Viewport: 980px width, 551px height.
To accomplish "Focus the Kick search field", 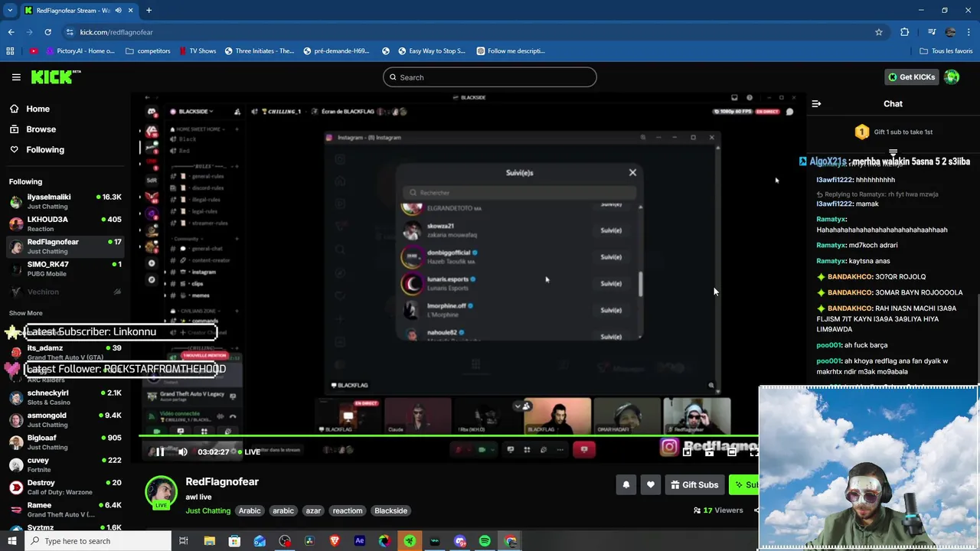I will pos(490,77).
